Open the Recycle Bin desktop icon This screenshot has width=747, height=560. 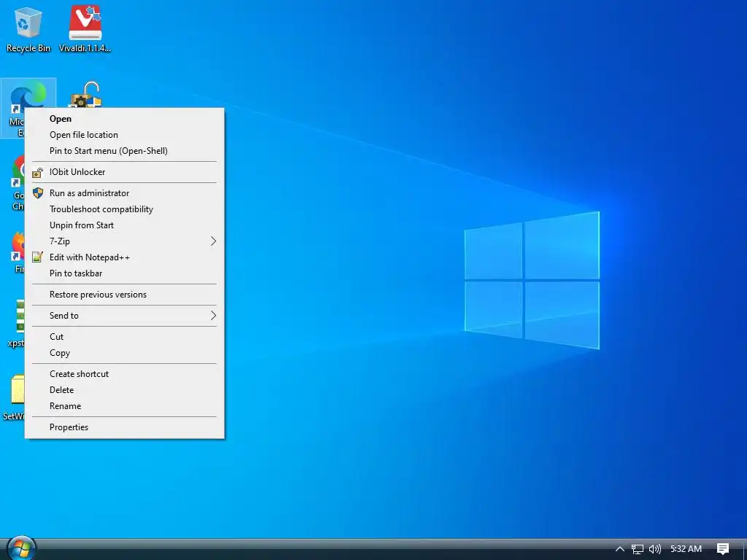point(28,29)
